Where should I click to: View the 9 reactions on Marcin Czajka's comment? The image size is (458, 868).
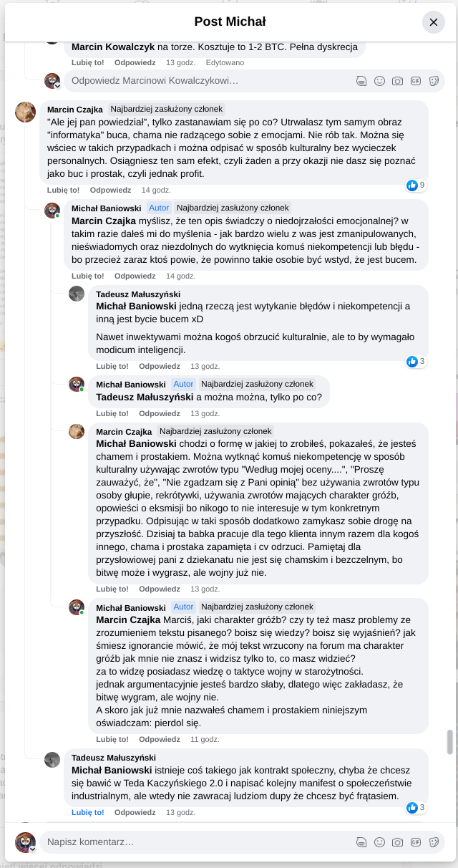(x=416, y=185)
